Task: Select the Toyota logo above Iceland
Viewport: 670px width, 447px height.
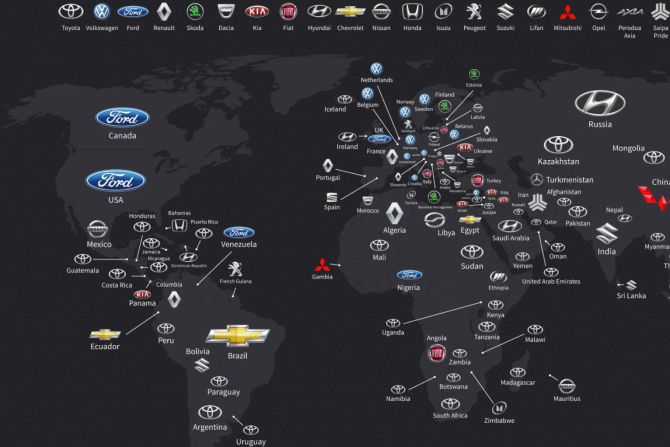Action: [x=344, y=100]
